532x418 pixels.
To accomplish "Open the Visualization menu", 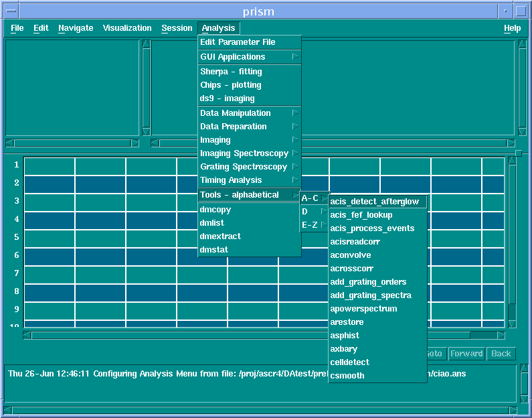I will point(127,28).
